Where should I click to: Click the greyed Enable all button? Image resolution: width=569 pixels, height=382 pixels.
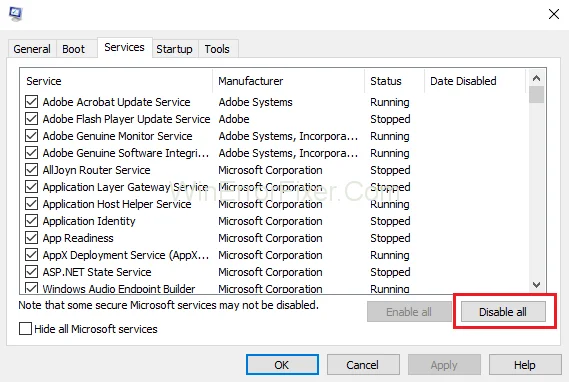click(409, 312)
